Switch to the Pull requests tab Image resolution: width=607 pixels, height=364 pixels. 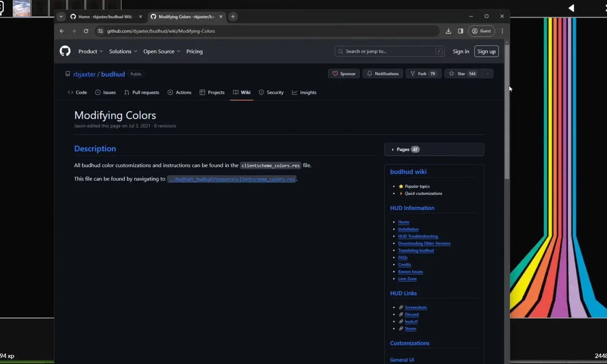(x=141, y=92)
